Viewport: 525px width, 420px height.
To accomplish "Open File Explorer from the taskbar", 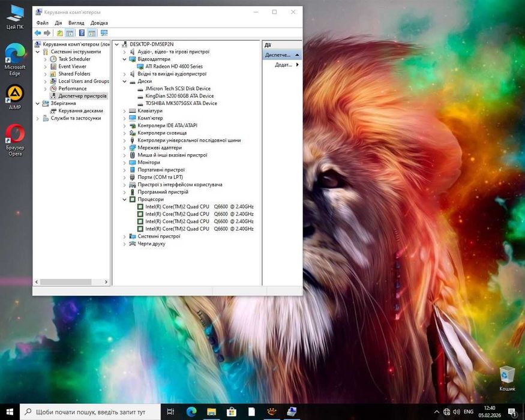I will (x=211, y=412).
